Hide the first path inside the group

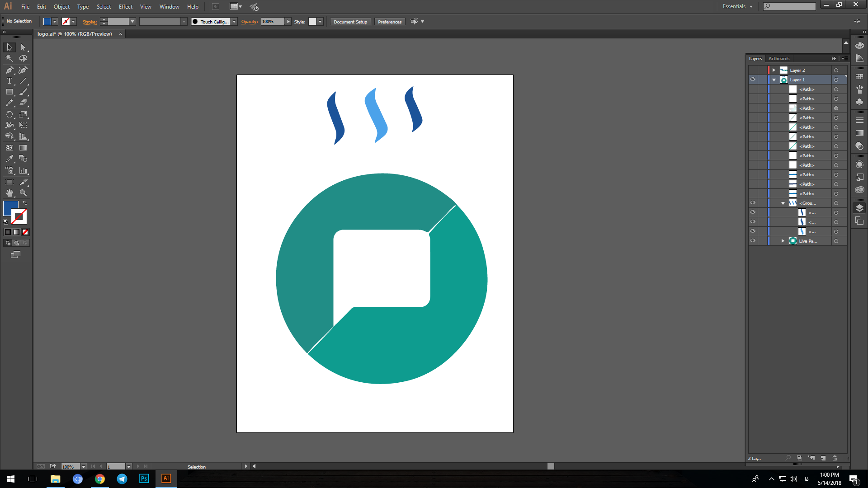tap(753, 212)
